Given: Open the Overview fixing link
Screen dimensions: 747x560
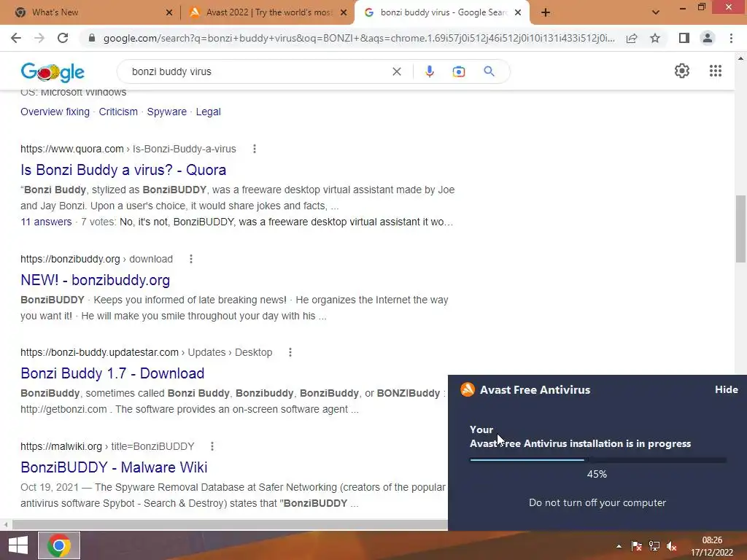Looking at the screenshot, I should click(x=55, y=112).
